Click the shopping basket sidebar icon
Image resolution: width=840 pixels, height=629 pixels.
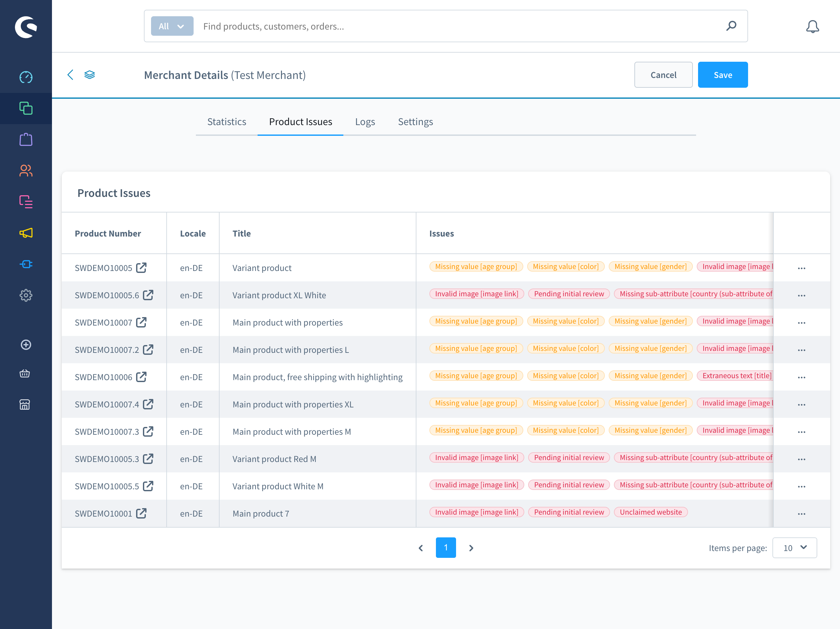click(x=25, y=374)
